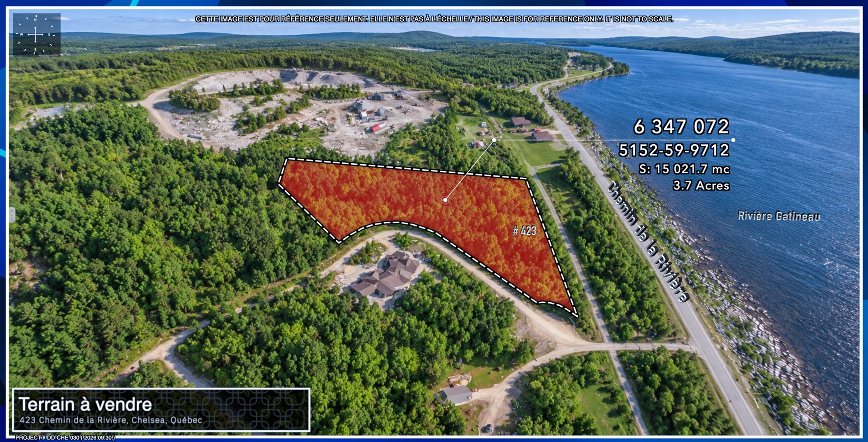Select the round hotspot marker inside red lot
The image size is (868, 442).
click(x=445, y=200)
